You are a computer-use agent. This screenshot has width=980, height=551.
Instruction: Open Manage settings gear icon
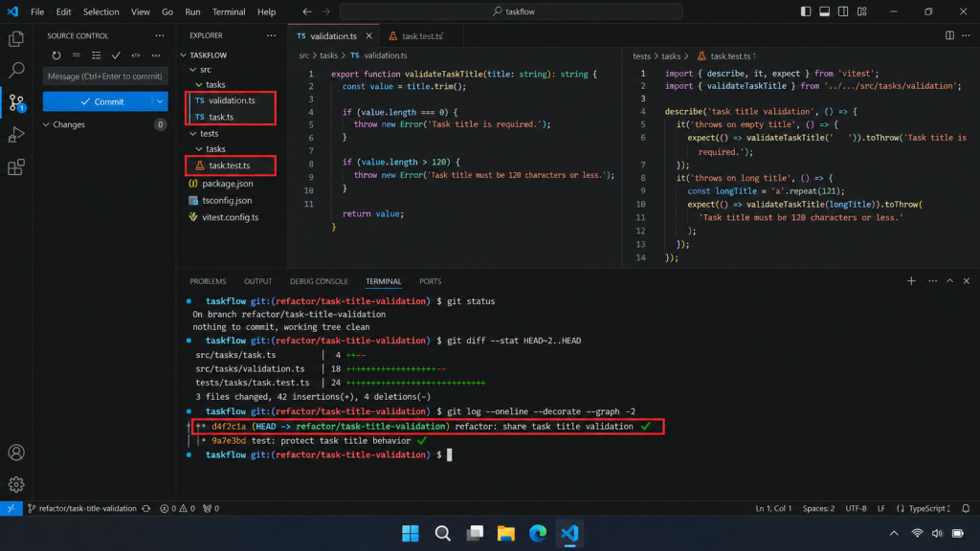(x=16, y=484)
